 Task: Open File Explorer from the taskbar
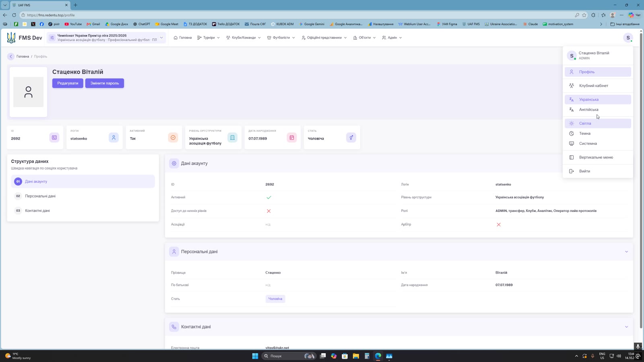pyautogui.click(x=356, y=356)
